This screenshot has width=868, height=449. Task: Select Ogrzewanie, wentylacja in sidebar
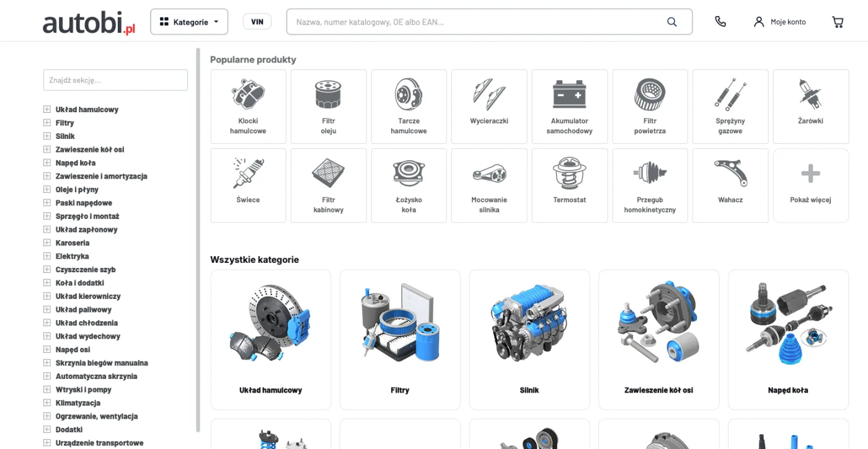click(x=97, y=416)
